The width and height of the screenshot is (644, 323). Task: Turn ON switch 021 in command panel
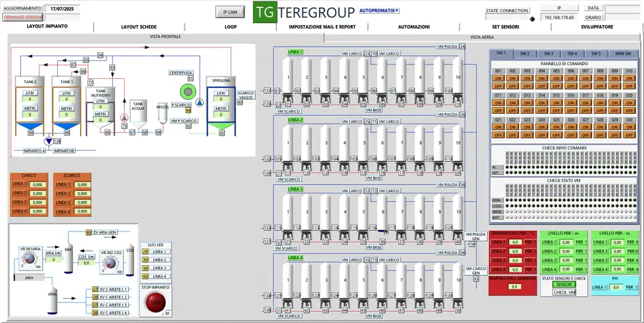point(498,127)
